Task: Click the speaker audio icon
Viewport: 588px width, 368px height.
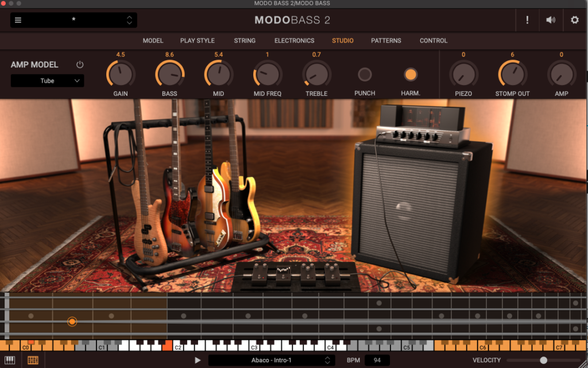Action: coord(551,20)
